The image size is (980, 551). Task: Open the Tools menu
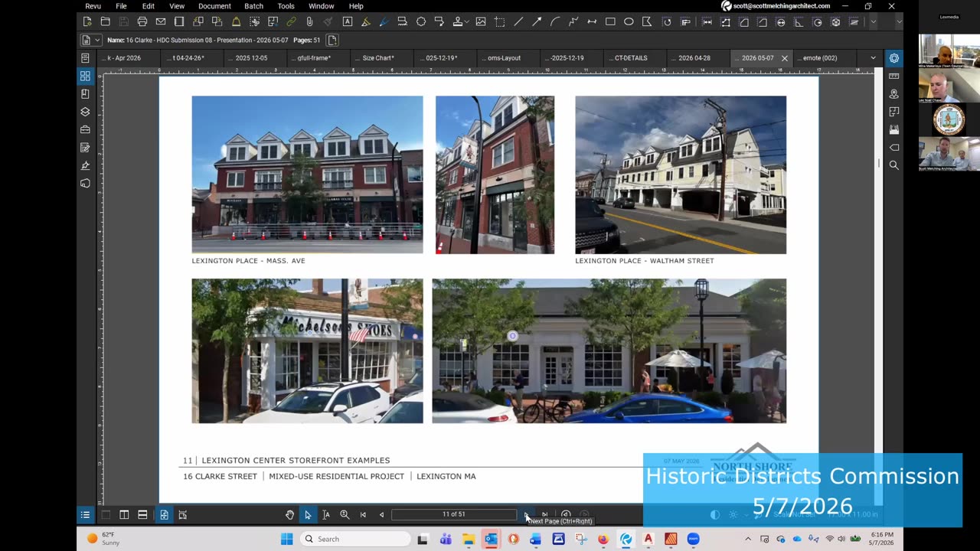click(x=286, y=6)
